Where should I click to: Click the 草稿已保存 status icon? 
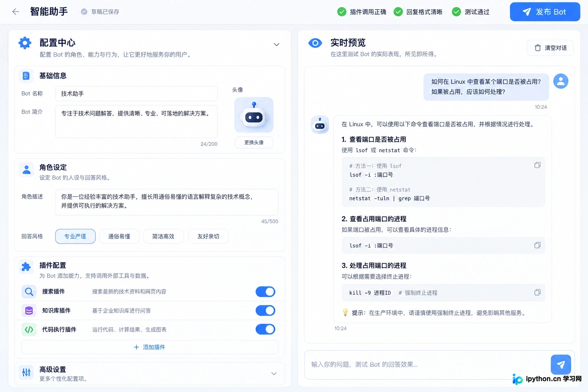coord(84,12)
